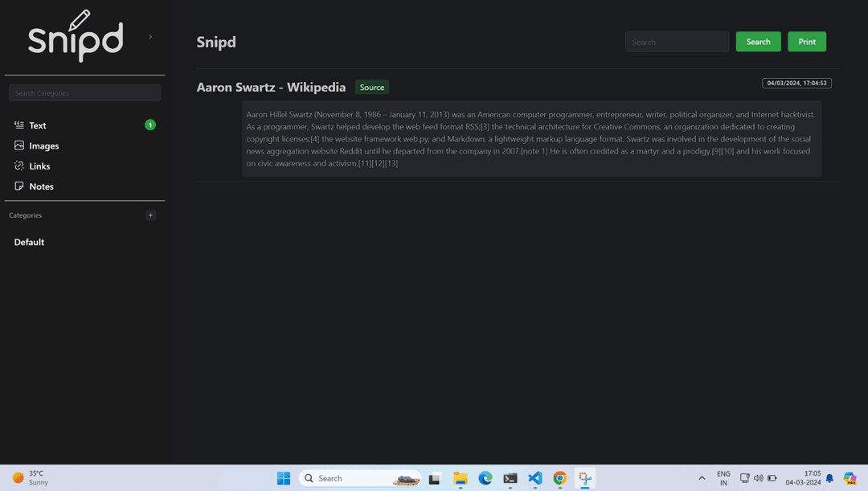868x491 pixels.
Task: Open the Images section
Action: pyautogui.click(x=44, y=146)
